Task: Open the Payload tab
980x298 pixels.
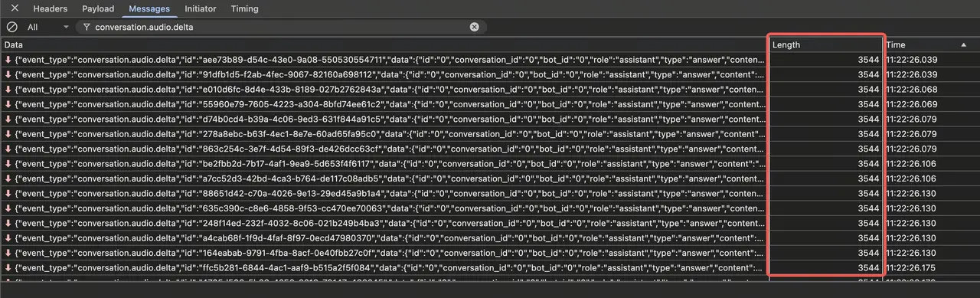Action: click(98, 9)
